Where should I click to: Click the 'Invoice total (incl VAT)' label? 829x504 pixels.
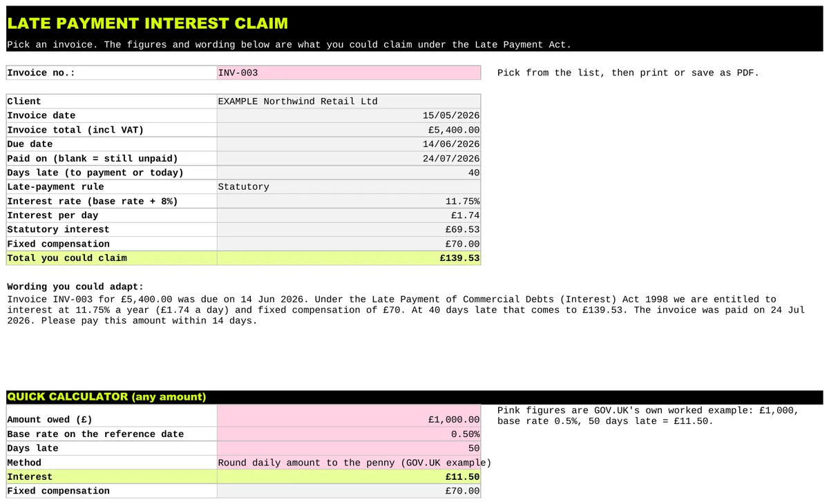[x=75, y=130]
